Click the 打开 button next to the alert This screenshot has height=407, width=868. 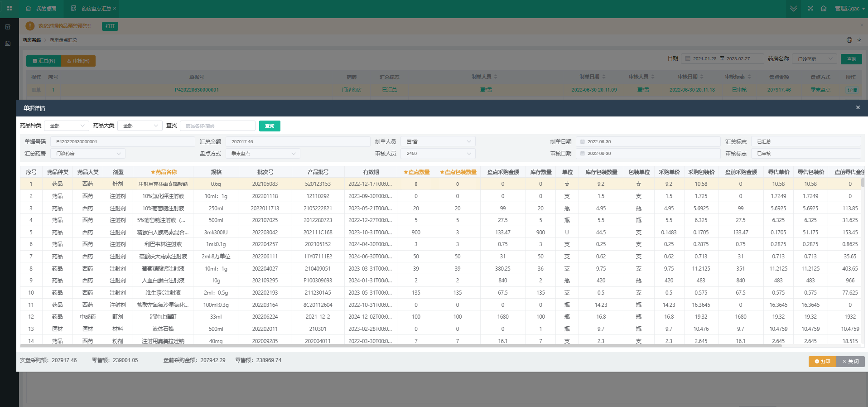pyautogui.click(x=110, y=26)
